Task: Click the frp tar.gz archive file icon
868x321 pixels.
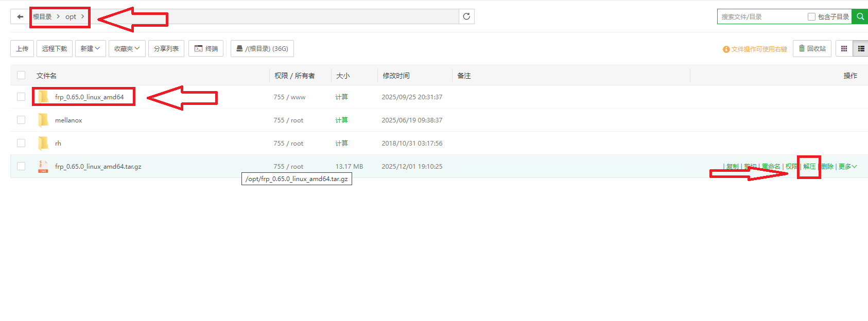Action: pos(43,166)
